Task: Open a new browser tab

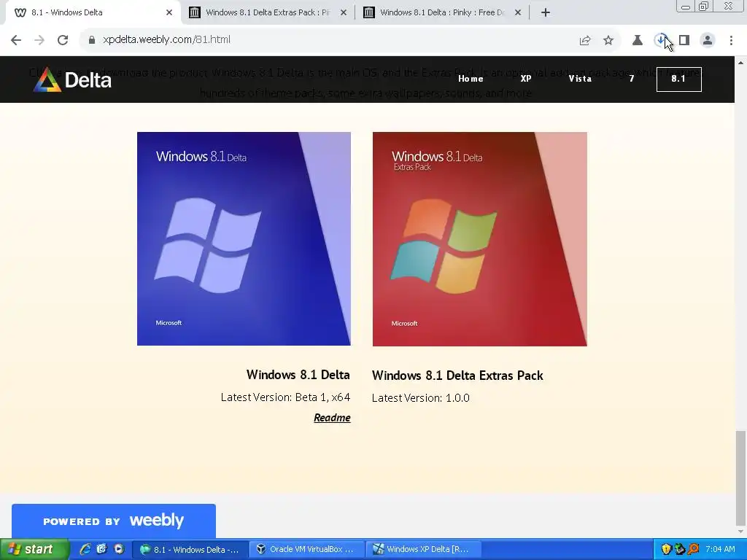Action: coord(546,13)
